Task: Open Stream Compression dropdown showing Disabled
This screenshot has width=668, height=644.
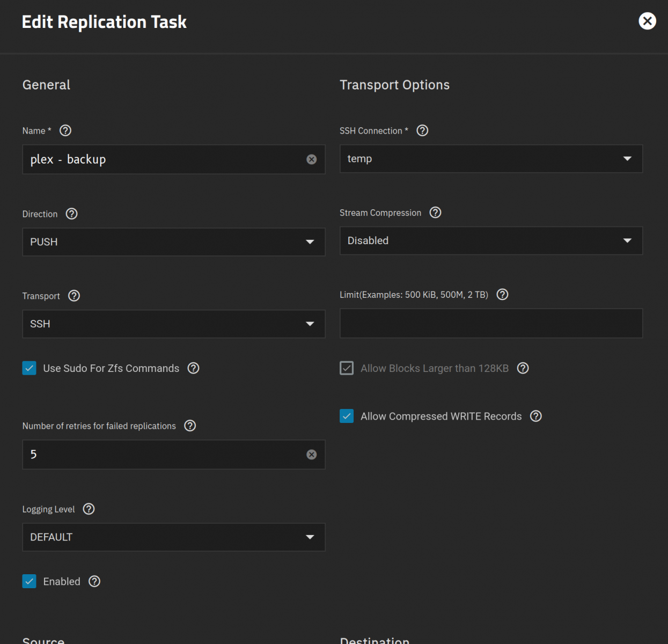Action: tap(491, 240)
